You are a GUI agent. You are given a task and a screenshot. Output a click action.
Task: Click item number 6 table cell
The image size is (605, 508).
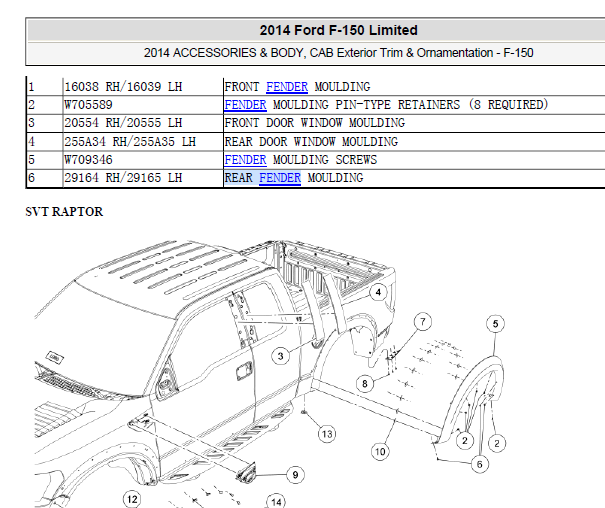pyautogui.click(x=45, y=178)
